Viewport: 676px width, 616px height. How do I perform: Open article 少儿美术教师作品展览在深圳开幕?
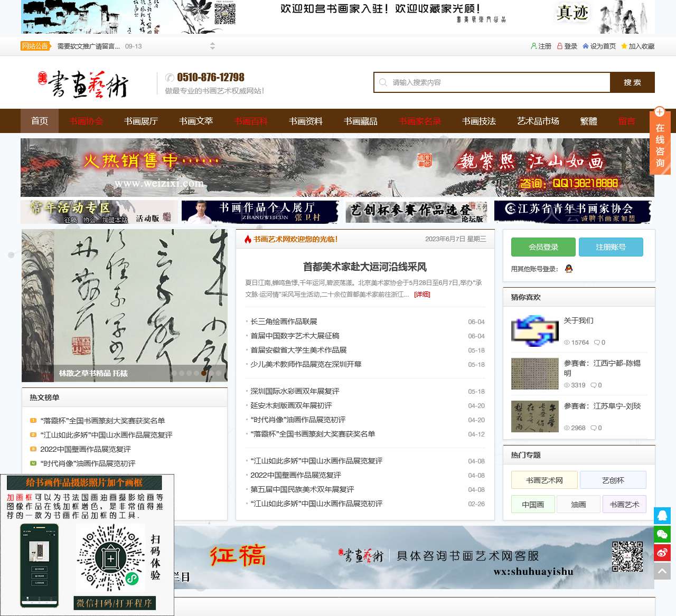pos(306,364)
